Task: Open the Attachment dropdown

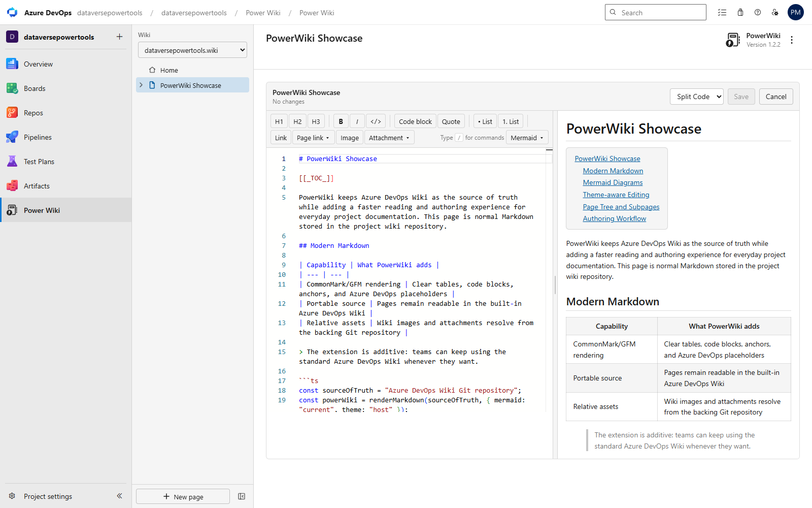Action: click(389, 138)
